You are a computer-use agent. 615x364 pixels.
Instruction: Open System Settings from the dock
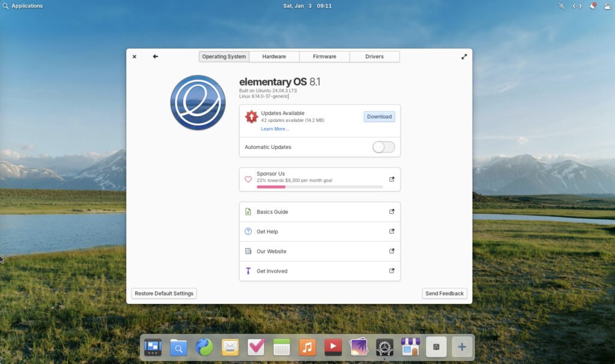[384, 347]
